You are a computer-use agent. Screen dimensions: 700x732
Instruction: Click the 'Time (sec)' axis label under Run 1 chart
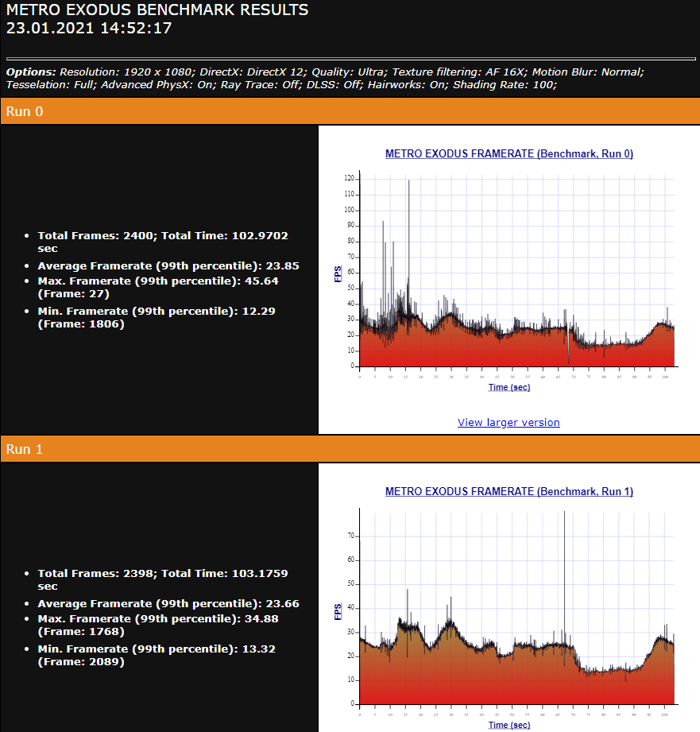[509, 725]
